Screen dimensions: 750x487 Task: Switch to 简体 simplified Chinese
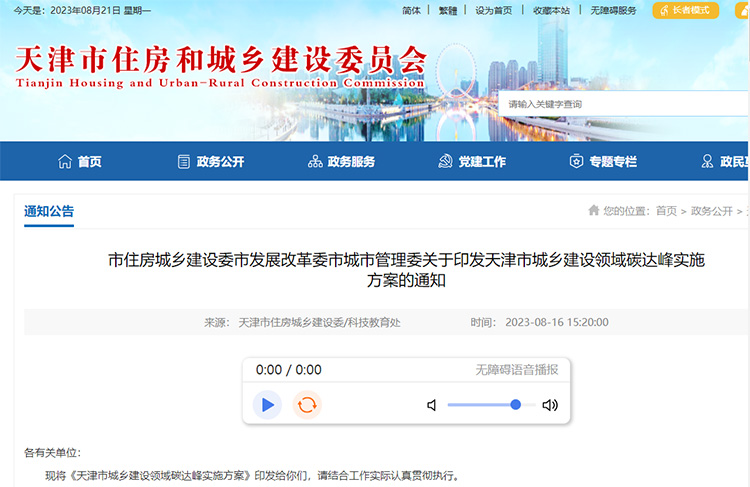[411, 10]
